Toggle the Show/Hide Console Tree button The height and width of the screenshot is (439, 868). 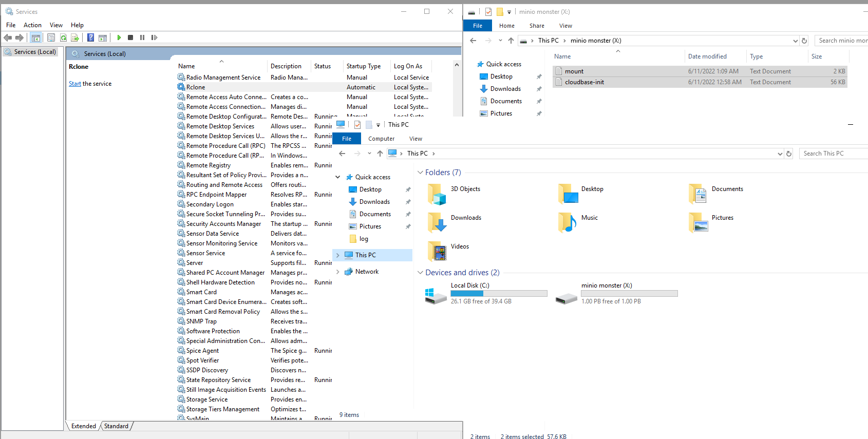(36, 37)
